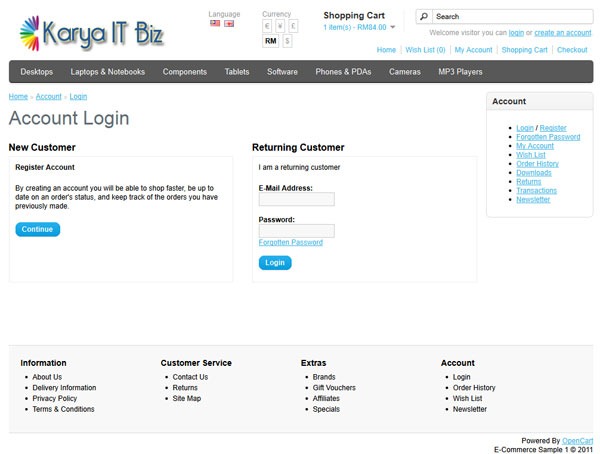Open My Account in header links
600x454 pixels.
pyautogui.click(x=473, y=50)
